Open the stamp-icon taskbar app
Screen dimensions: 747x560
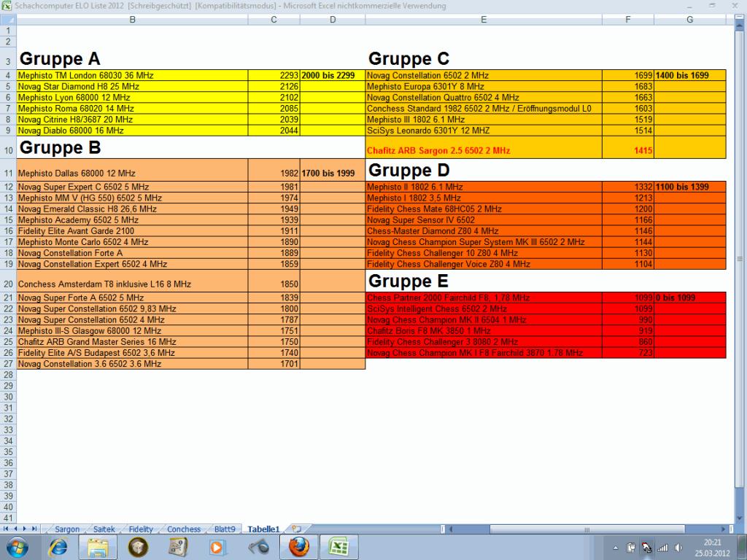[x=178, y=548]
